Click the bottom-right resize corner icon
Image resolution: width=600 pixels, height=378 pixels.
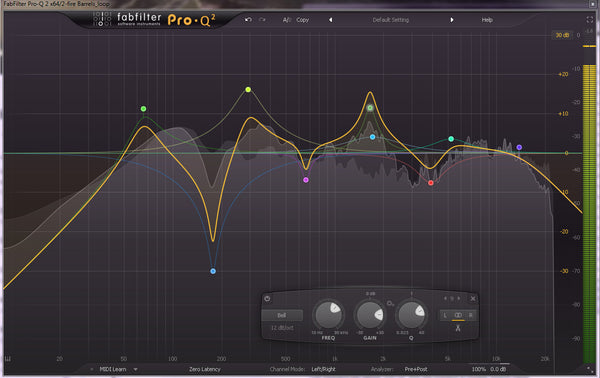pyautogui.click(x=589, y=369)
